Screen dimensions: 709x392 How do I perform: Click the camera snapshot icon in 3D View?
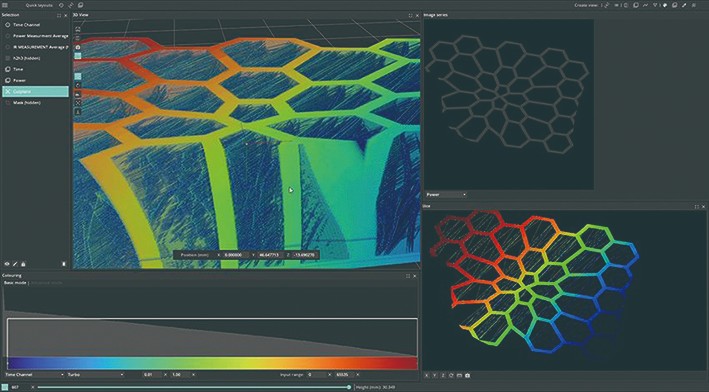(x=78, y=47)
